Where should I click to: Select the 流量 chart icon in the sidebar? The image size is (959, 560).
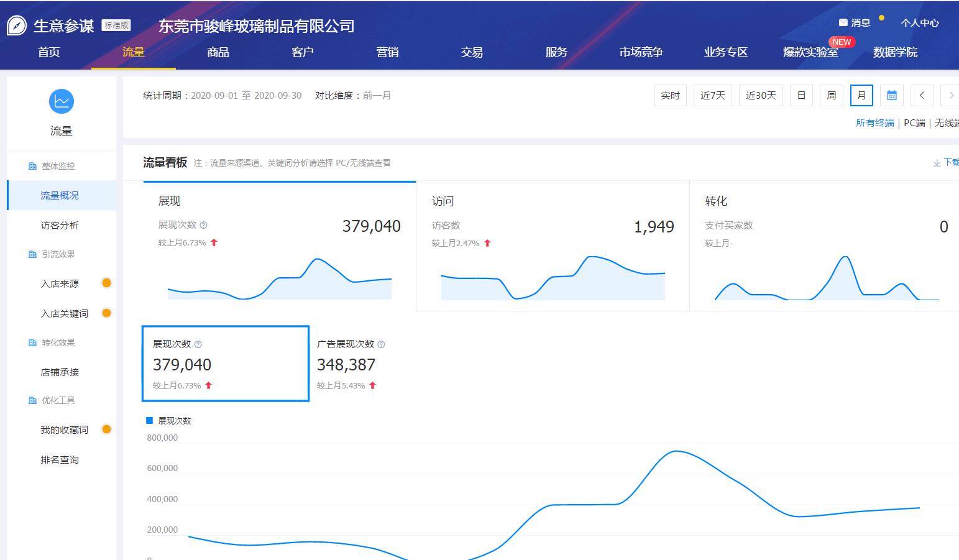coord(61,101)
